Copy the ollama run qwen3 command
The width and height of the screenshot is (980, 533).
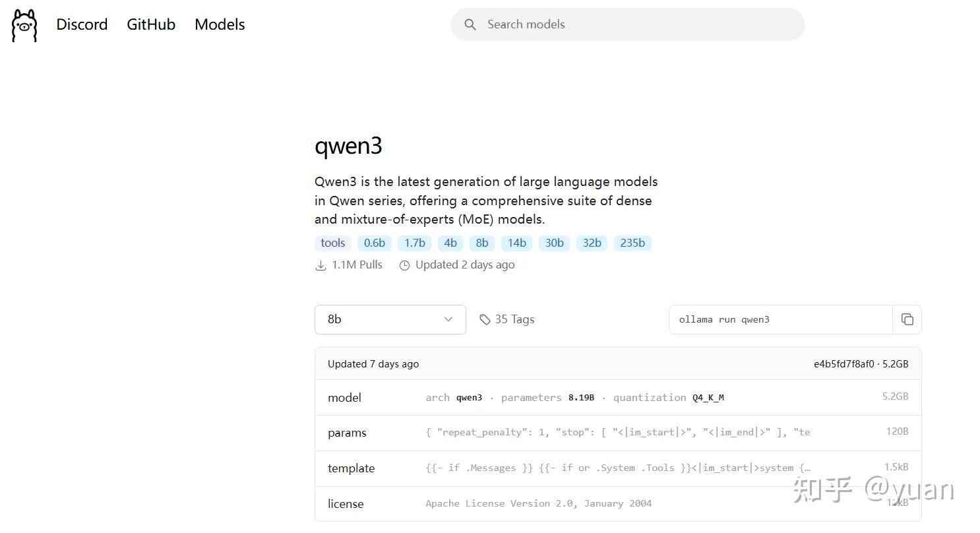(907, 319)
